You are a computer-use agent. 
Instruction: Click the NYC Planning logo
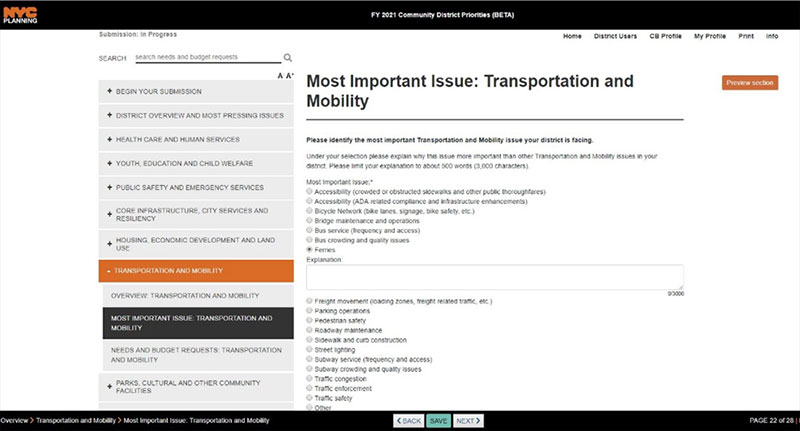coord(20,14)
